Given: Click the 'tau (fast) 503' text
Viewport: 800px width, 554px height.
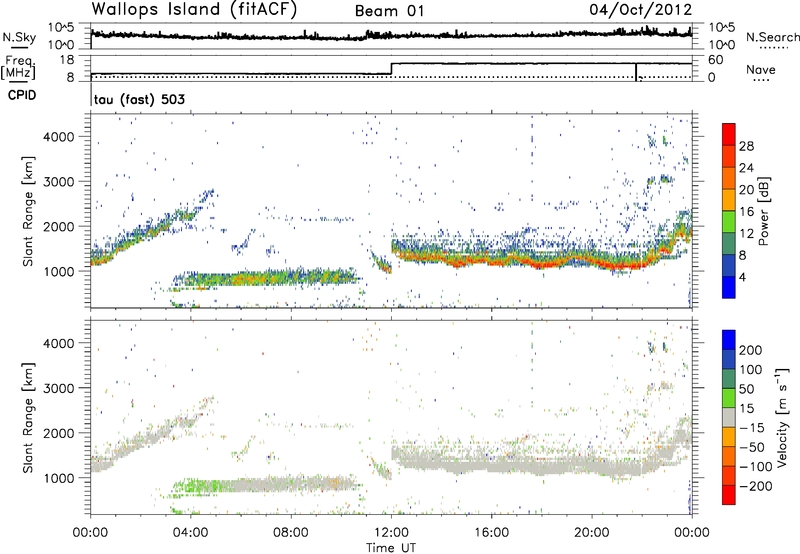Looking at the screenshot, I should [x=139, y=99].
